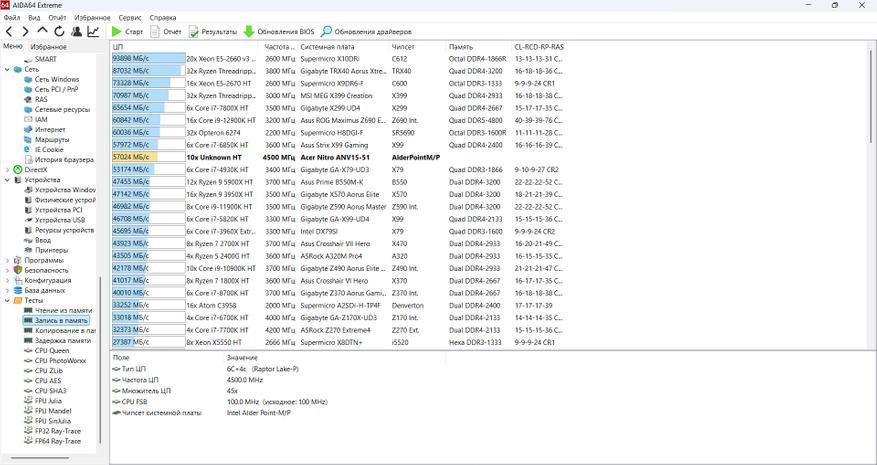Select RAS in the tree
The height and width of the screenshot is (465, 877).
pyautogui.click(x=41, y=100)
